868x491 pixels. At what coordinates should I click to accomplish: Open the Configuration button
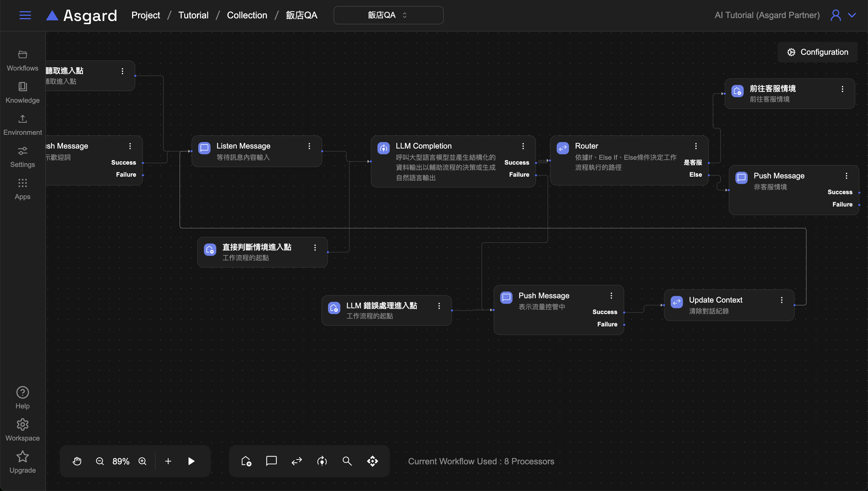(x=817, y=52)
